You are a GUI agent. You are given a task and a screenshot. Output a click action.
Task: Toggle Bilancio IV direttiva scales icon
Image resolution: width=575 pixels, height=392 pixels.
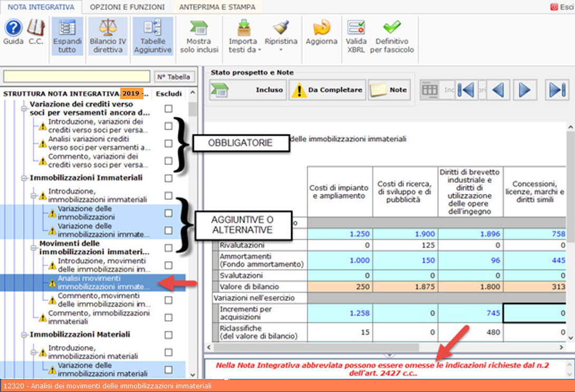click(x=108, y=27)
